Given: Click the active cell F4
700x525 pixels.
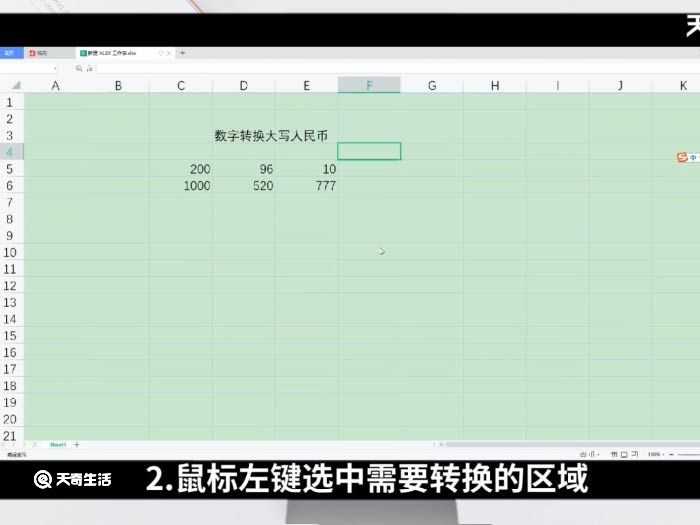Looking at the screenshot, I should point(369,151).
